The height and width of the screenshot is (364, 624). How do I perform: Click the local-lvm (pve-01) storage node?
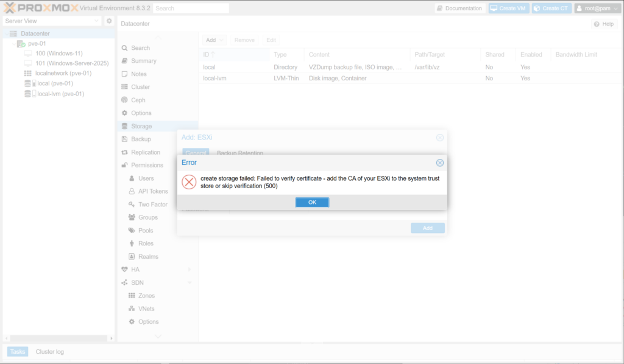(x=60, y=94)
